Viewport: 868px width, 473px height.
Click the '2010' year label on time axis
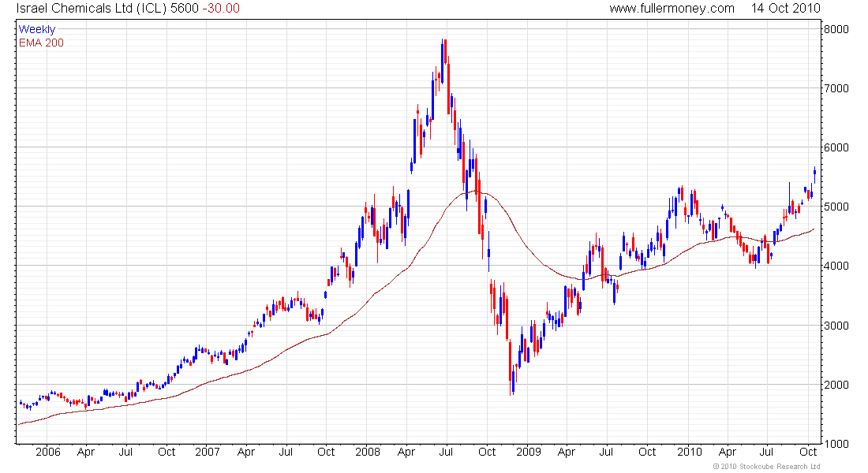pyautogui.click(x=689, y=452)
